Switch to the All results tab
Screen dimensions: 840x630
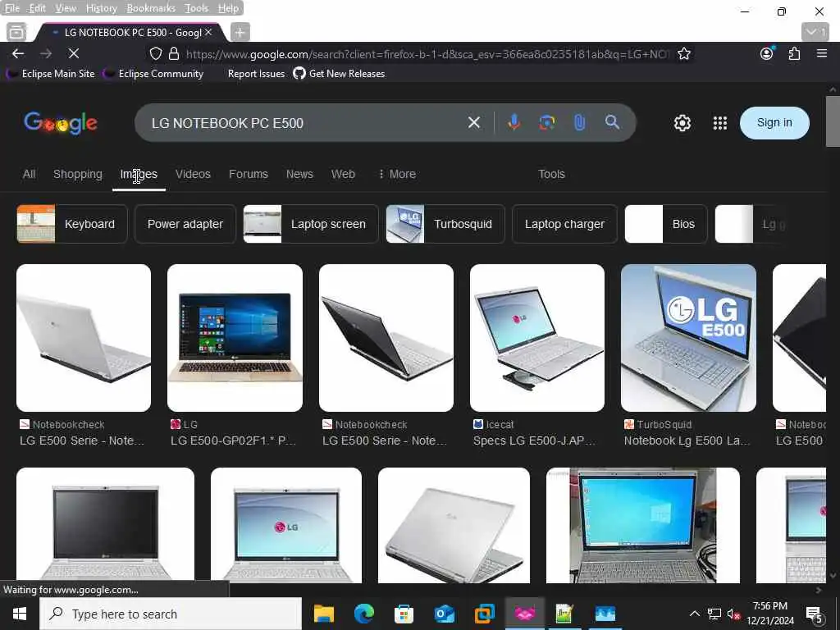29,174
